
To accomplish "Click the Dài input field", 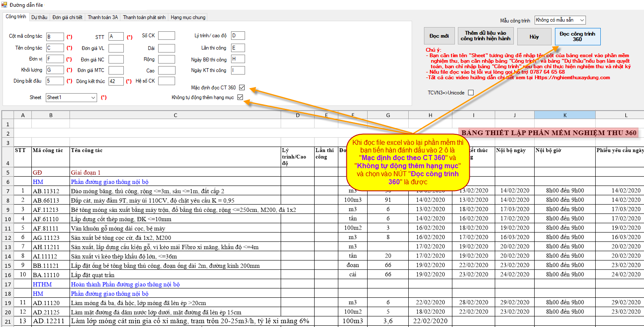I will click(167, 48).
